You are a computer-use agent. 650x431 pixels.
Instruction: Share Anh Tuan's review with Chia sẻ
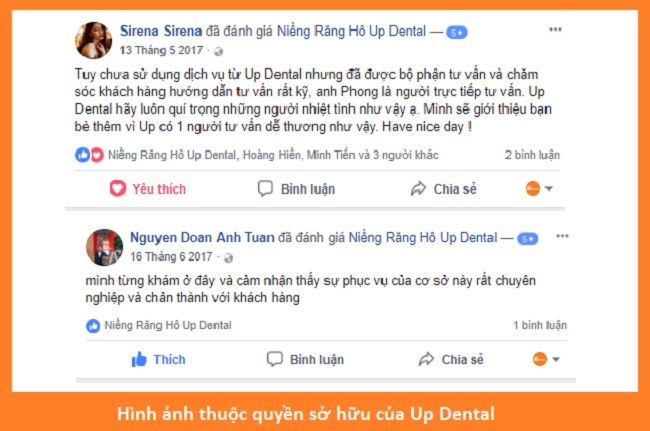point(451,359)
